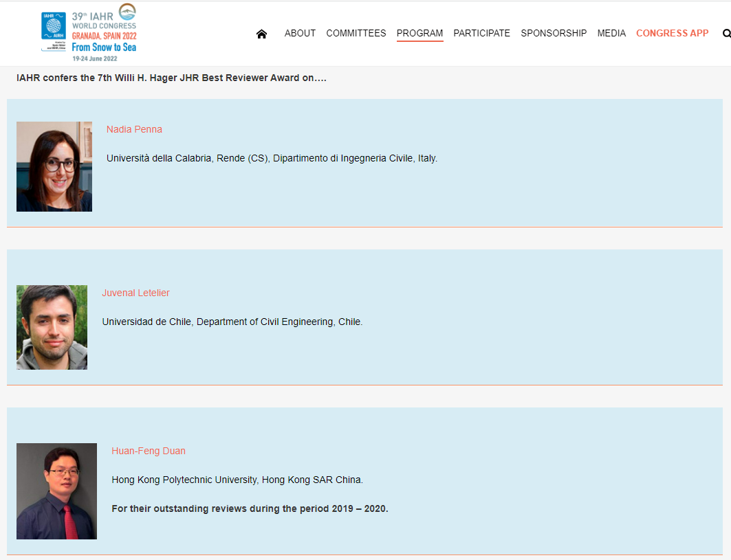Open search with the magnifier icon

pyautogui.click(x=726, y=33)
